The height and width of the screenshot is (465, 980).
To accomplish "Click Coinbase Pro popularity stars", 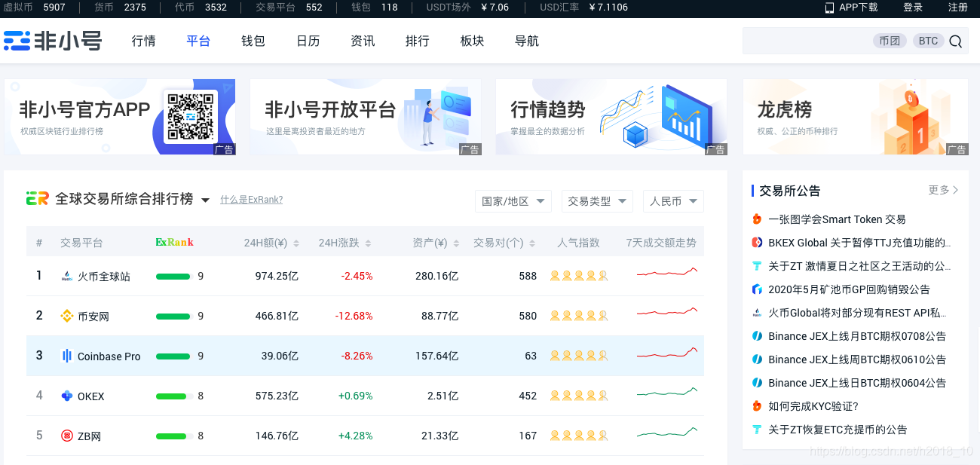I will click(579, 356).
